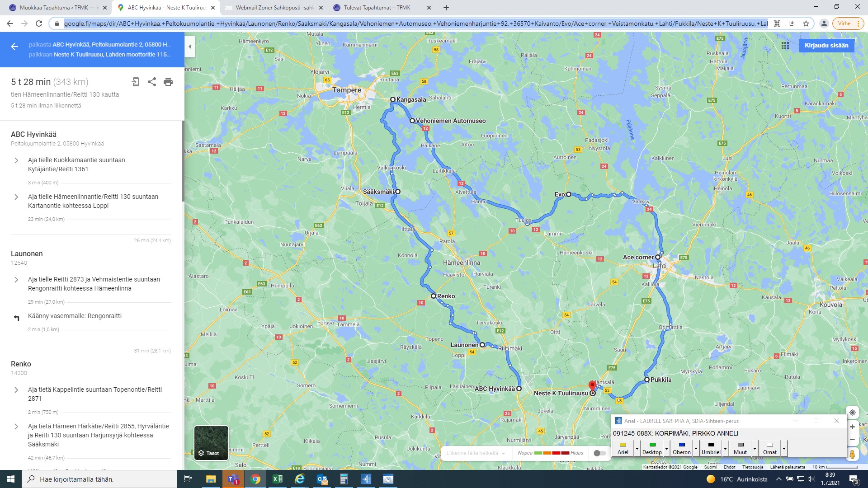
Task: Click the show your location button
Action: coord(852,413)
